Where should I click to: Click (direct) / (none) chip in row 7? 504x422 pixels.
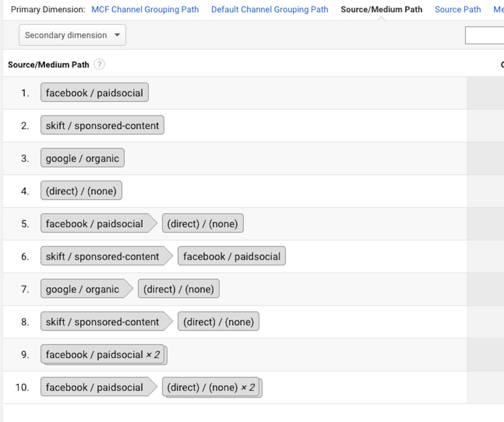tap(179, 289)
